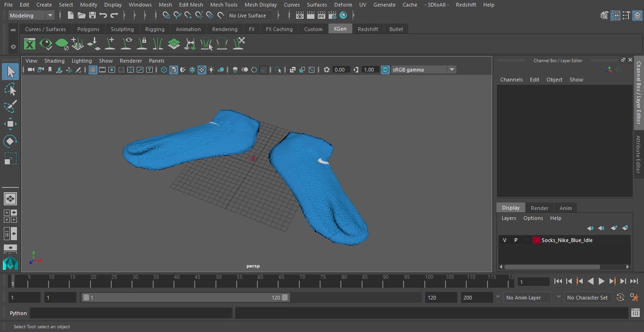Click the create new layer icon
Screen dimensions: 644x332
[x=614, y=228]
